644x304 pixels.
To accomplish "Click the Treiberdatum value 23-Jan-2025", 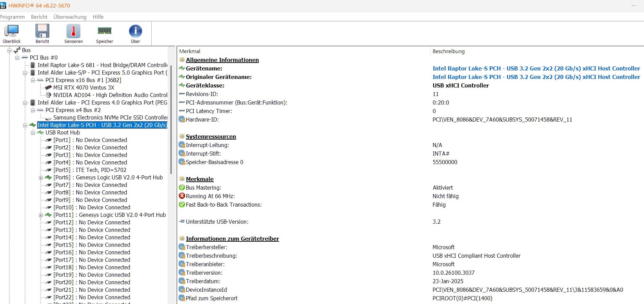I will pyautogui.click(x=448, y=281).
